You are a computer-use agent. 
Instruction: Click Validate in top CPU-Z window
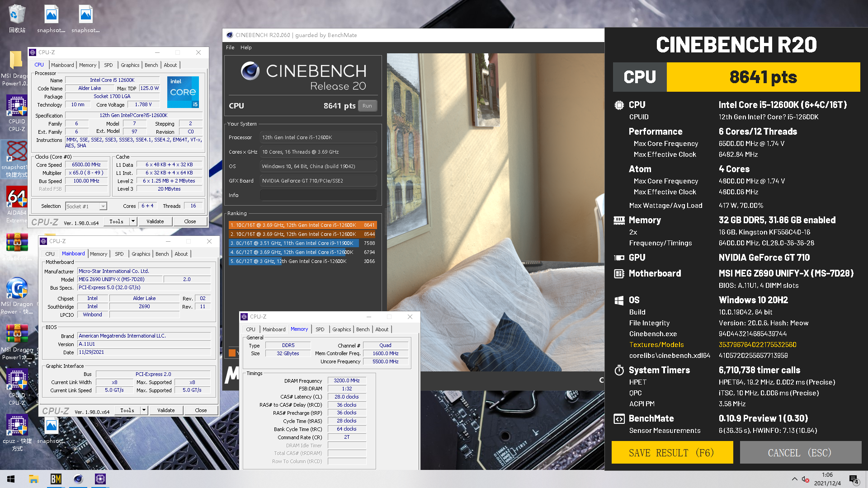(155, 221)
